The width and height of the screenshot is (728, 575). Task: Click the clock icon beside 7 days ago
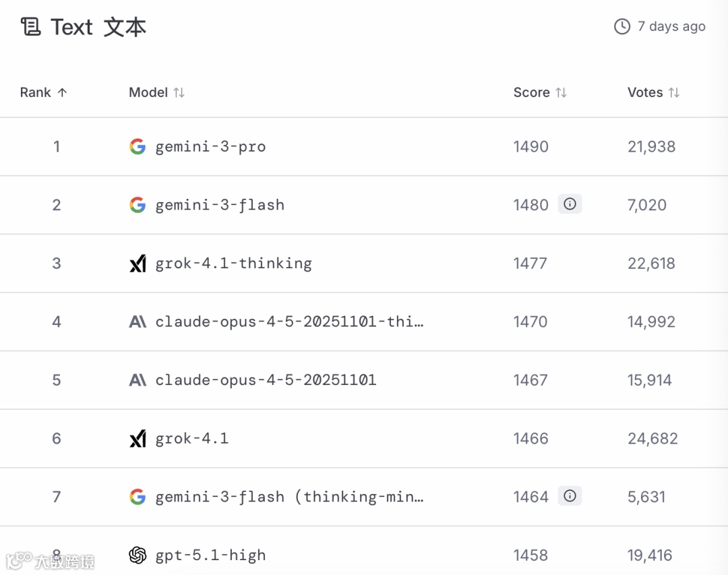coord(622,26)
